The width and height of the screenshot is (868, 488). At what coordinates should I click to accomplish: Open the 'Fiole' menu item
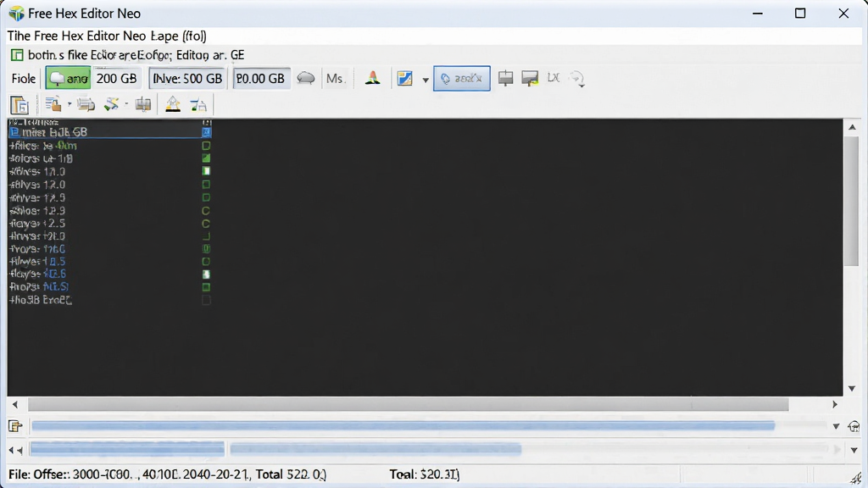tap(24, 79)
